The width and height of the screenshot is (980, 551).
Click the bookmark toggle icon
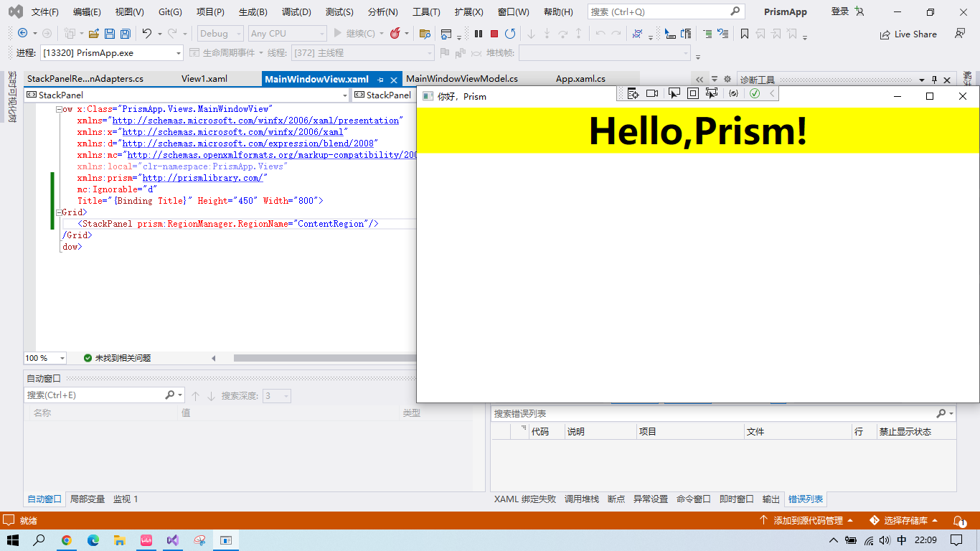[x=745, y=34]
